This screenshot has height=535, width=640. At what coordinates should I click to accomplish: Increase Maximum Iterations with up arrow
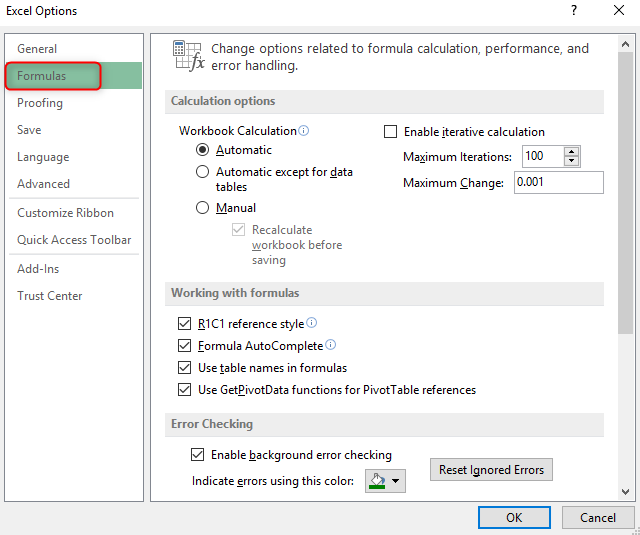coord(571,152)
